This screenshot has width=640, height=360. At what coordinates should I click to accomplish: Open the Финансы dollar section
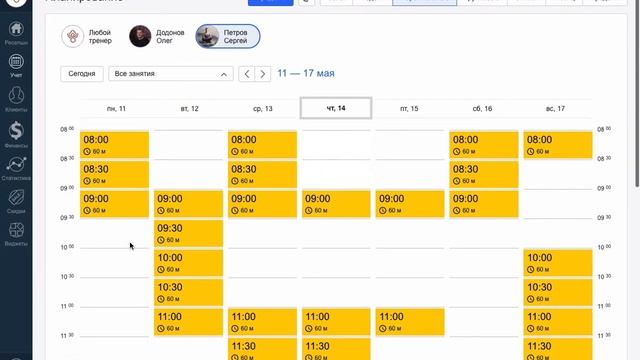point(16,135)
